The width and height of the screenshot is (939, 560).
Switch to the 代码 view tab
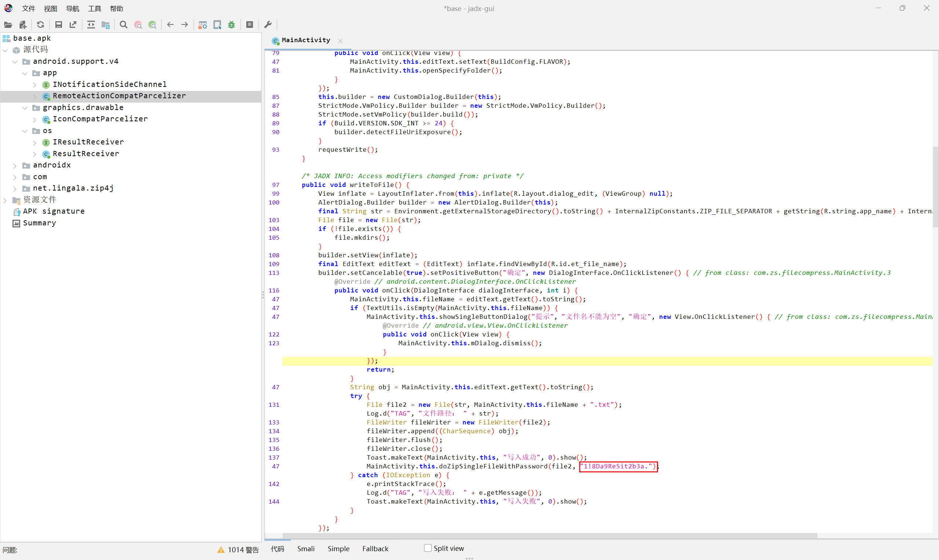pyautogui.click(x=278, y=549)
